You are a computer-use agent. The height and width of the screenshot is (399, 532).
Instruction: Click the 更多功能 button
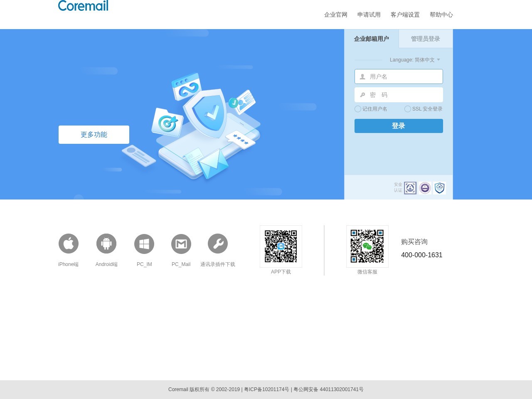click(94, 135)
